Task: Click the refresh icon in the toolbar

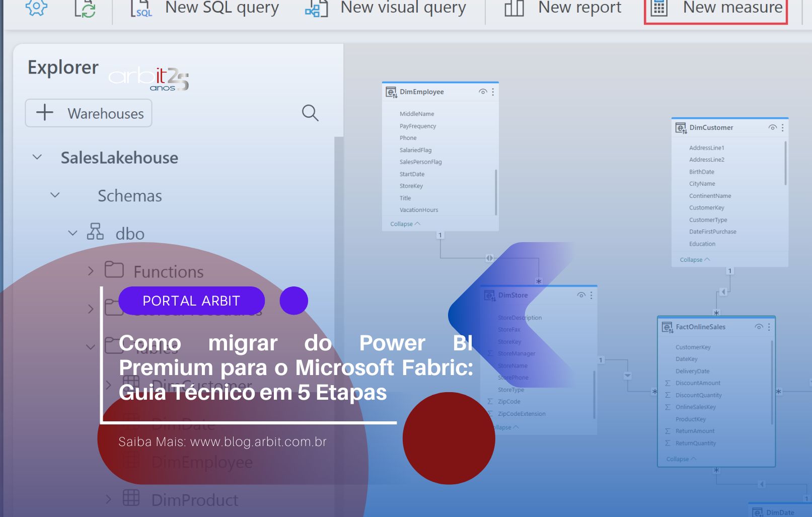Action: [85, 9]
